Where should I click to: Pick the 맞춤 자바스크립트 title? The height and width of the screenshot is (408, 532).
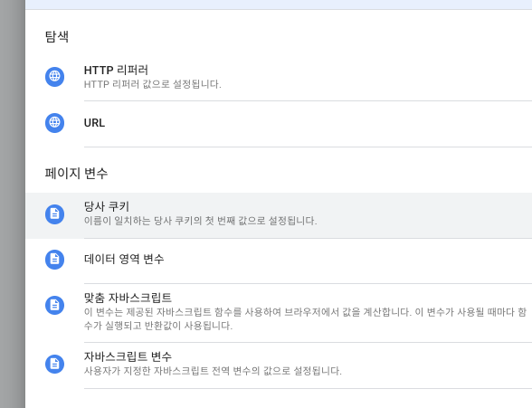point(128,298)
